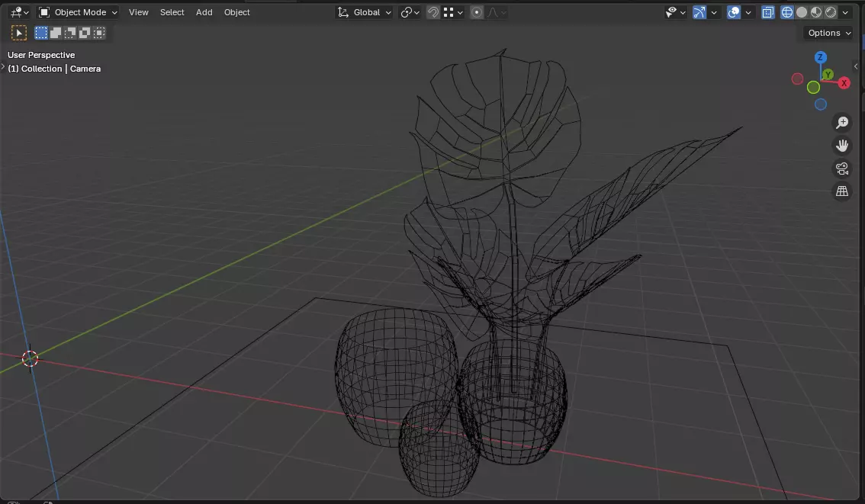This screenshot has height=504, width=865.
Task: Select the small front pot wireframe
Action: click(x=438, y=449)
